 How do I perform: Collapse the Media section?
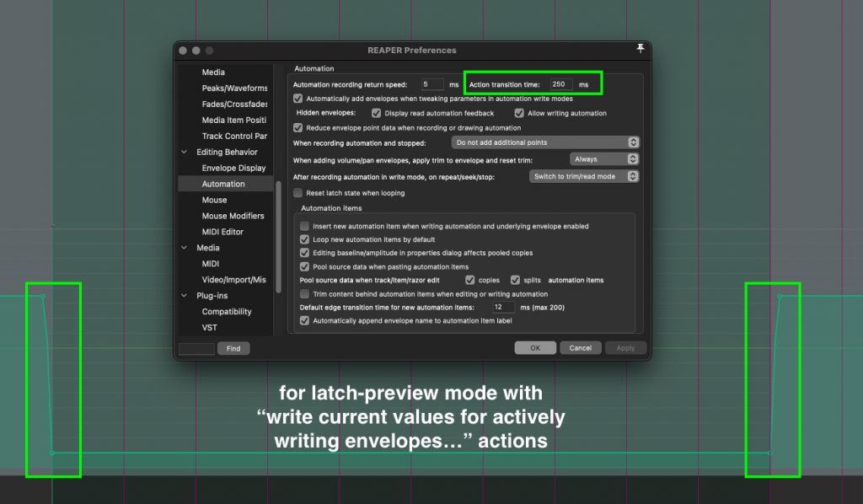(x=182, y=247)
